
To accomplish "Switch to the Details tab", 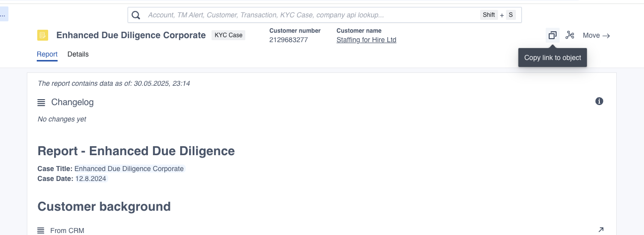I will point(78,54).
